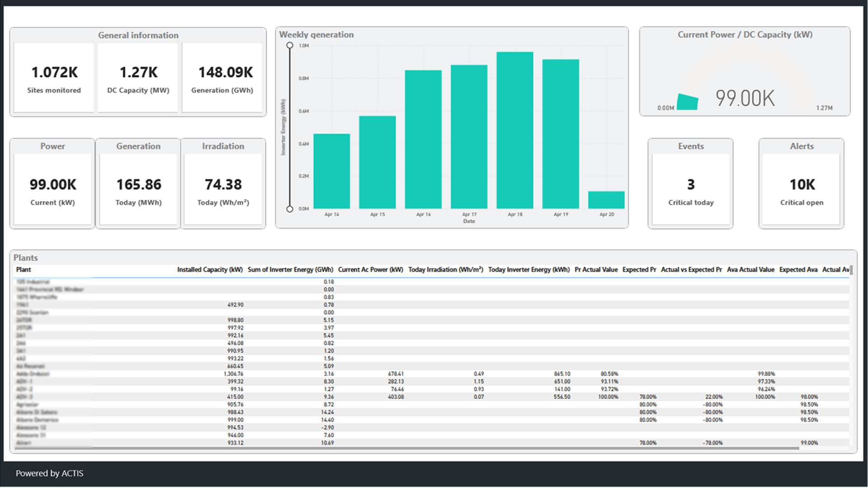Select the Apr 17 generation bar
Viewport: 868px width, 488px height.
click(469, 136)
